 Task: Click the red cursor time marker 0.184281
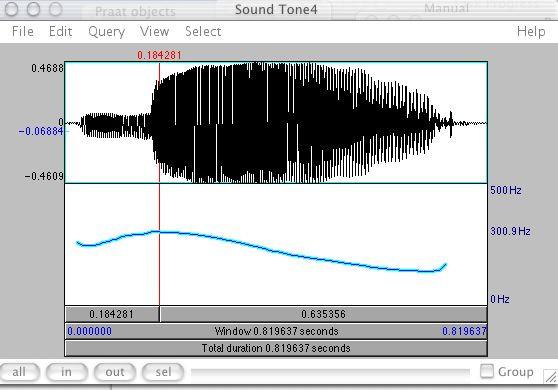pyautogui.click(x=159, y=55)
